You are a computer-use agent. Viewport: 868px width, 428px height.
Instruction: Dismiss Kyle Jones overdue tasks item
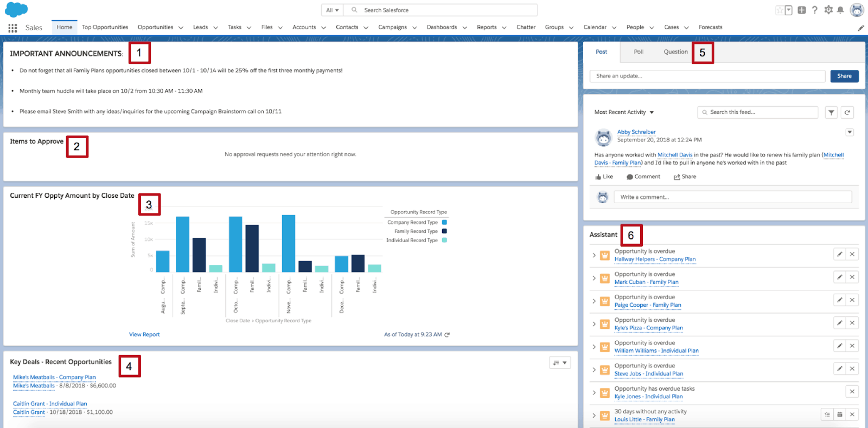tap(852, 392)
